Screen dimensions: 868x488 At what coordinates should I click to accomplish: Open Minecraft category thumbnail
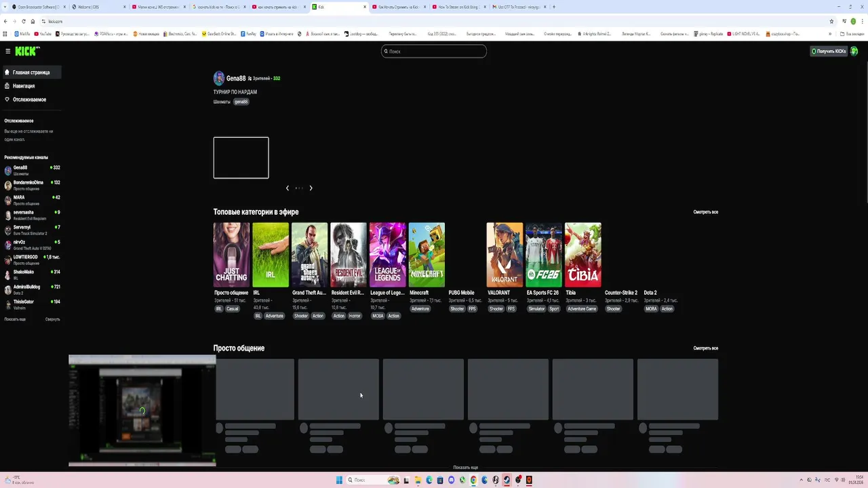point(427,255)
